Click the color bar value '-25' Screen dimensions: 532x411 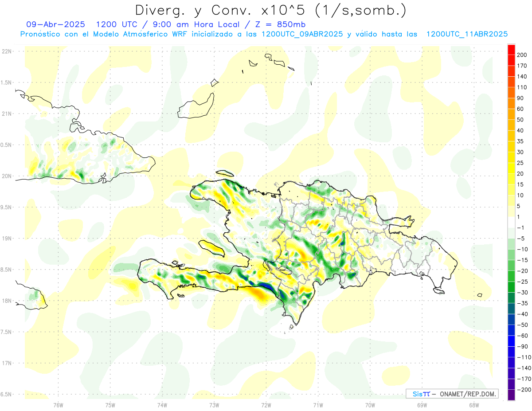[522, 282]
